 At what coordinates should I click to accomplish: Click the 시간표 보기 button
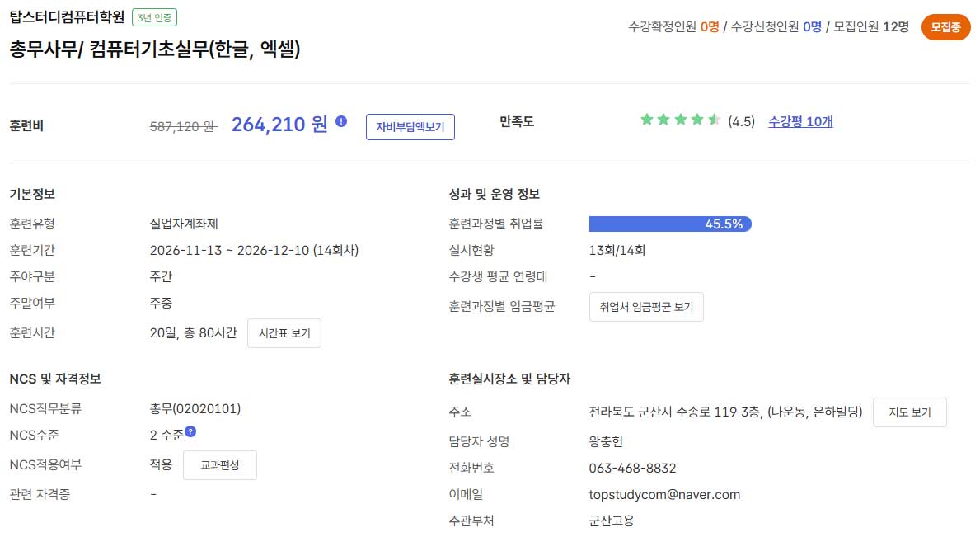pos(284,333)
